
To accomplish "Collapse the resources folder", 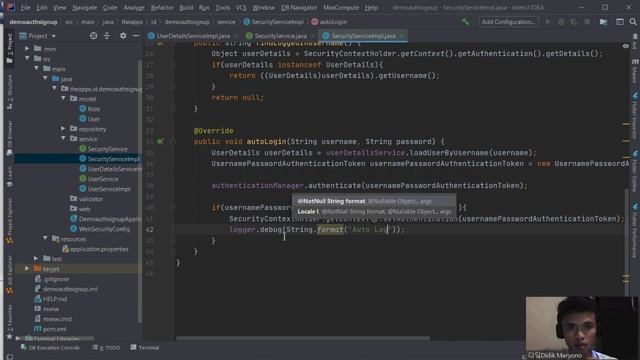I will 45,239.
